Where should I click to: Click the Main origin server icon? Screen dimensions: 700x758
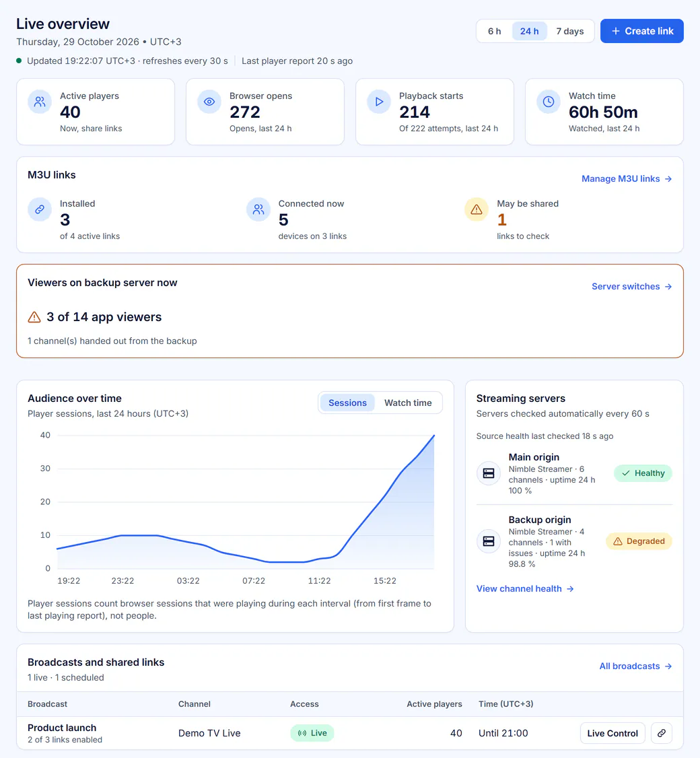[489, 473]
